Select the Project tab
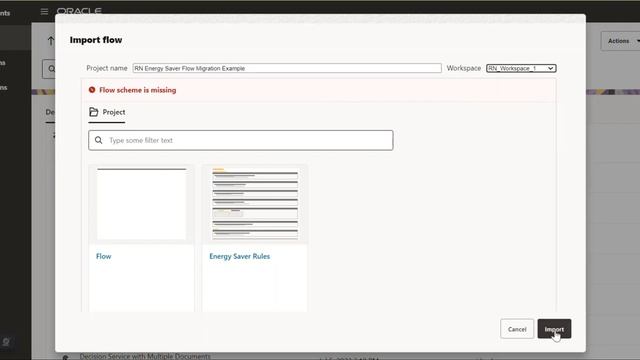 click(x=107, y=112)
